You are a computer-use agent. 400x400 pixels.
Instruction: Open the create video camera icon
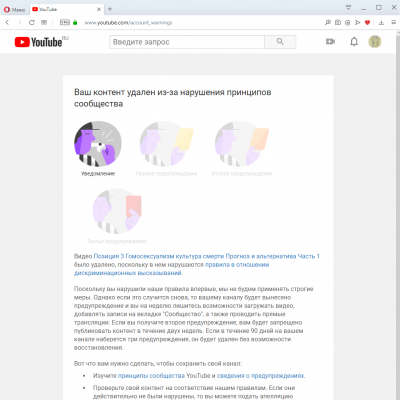coord(330,42)
